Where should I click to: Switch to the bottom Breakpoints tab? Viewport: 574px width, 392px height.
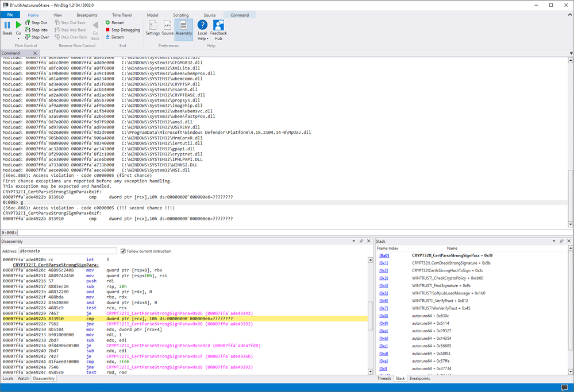pyautogui.click(x=419, y=378)
